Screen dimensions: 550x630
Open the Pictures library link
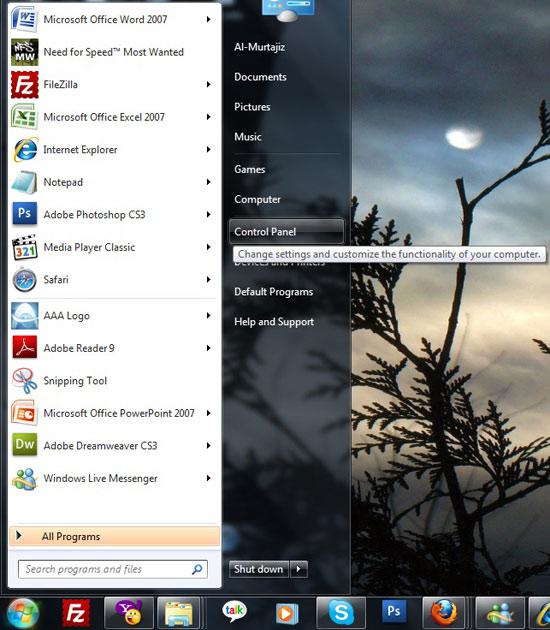click(252, 107)
